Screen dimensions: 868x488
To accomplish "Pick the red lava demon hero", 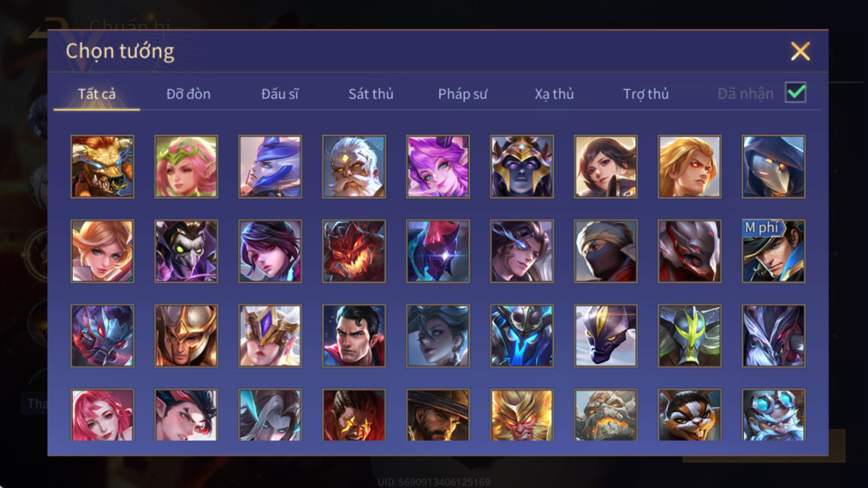I will point(354,251).
